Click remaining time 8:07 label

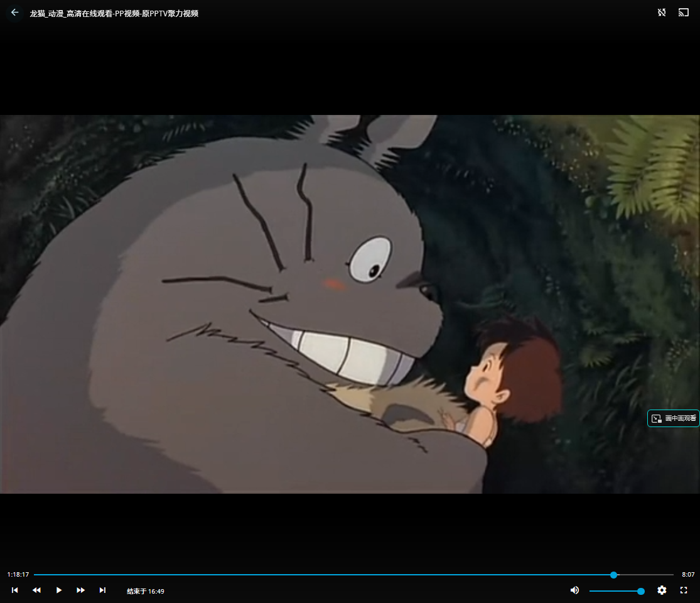(x=688, y=574)
